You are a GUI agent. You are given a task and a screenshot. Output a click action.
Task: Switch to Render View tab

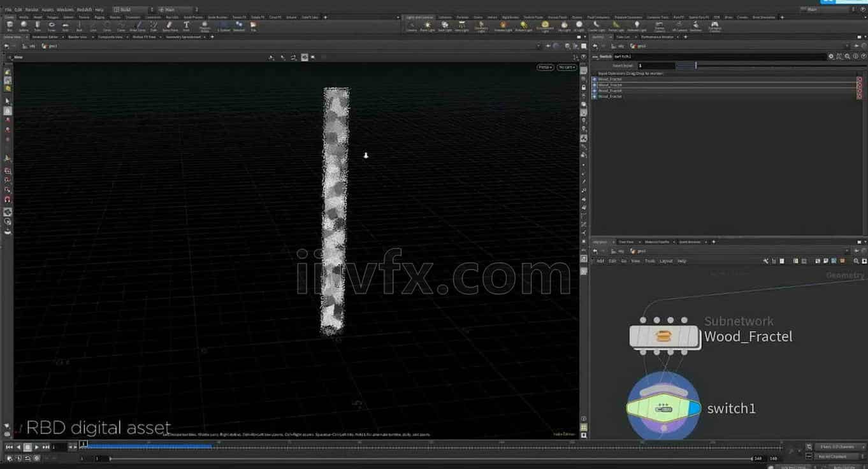click(78, 37)
